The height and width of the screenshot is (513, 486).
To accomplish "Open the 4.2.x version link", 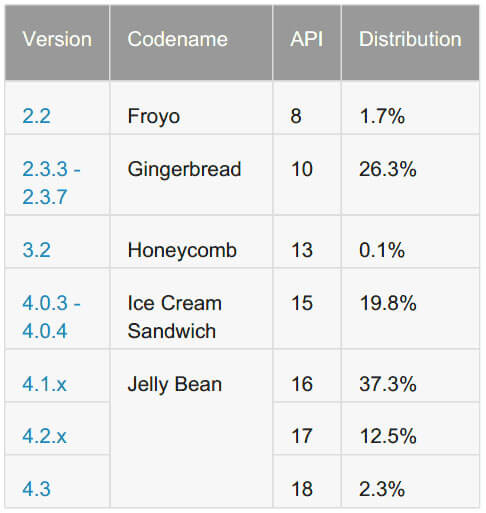I will (x=45, y=436).
